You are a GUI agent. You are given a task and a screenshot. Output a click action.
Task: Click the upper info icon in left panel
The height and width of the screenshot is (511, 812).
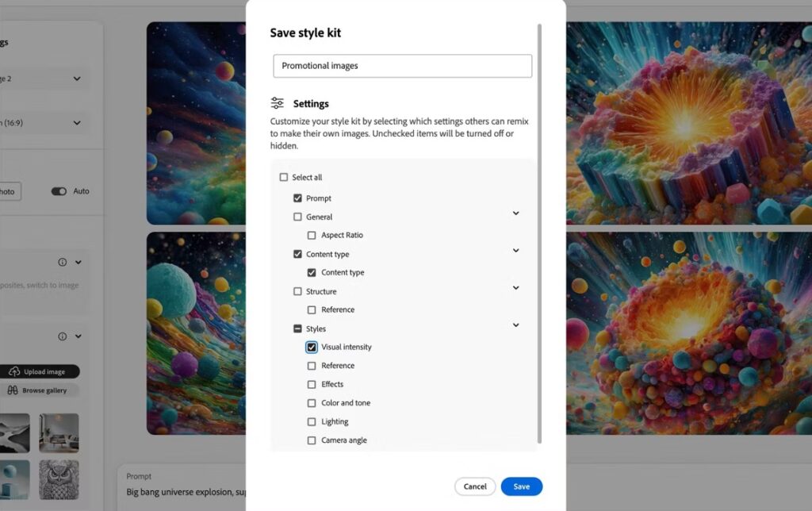click(x=62, y=262)
